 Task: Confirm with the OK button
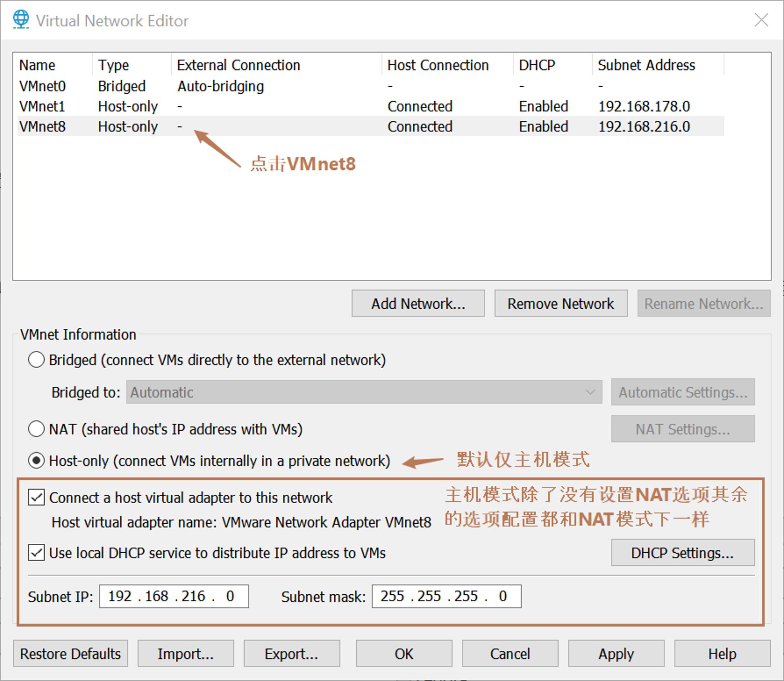(404, 654)
